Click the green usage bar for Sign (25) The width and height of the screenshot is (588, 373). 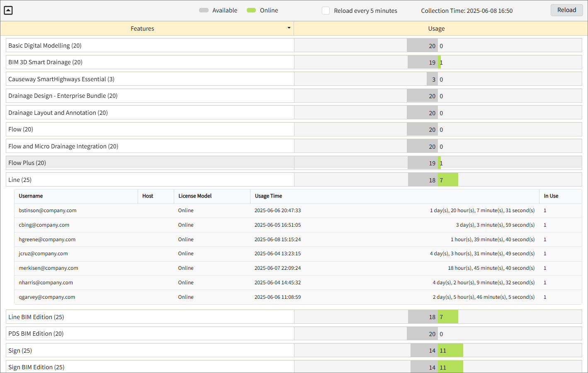(x=450, y=350)
